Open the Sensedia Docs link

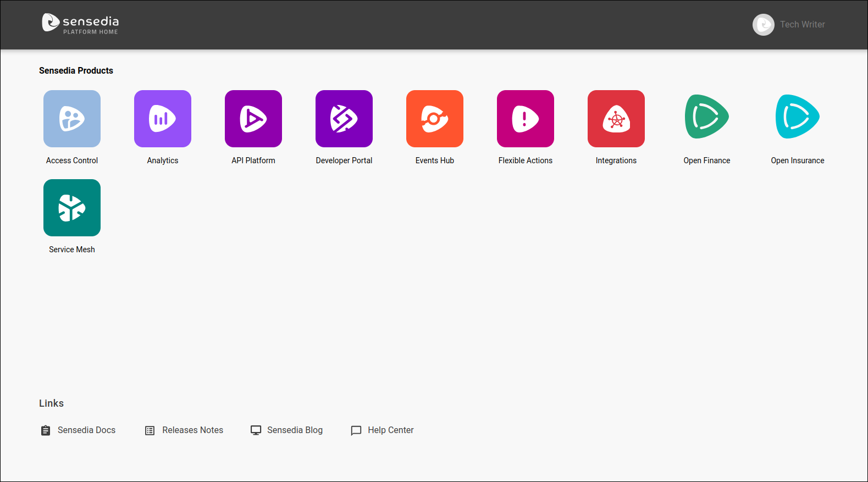[86, 430]
